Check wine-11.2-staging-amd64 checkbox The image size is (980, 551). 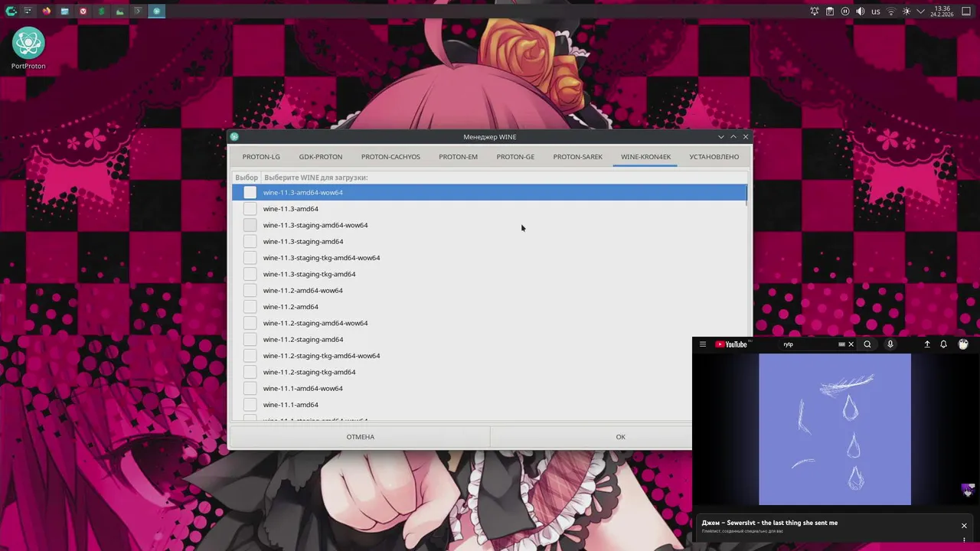[250, 339]
